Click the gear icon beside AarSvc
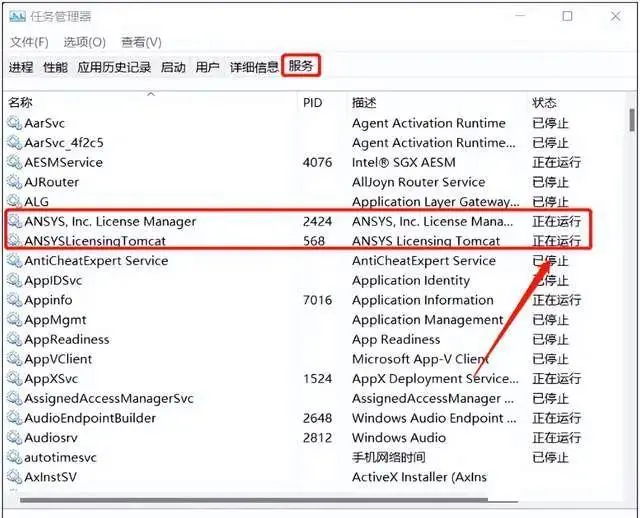 coord(14,122)
